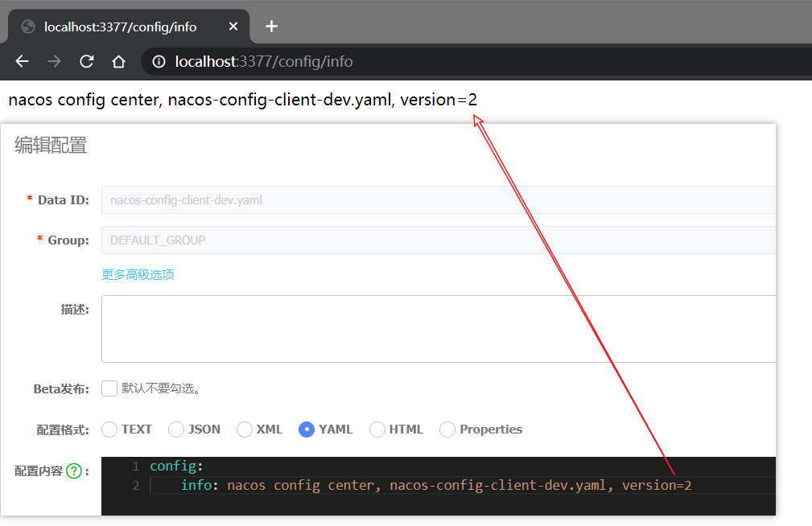Click the browser forward arrow
812x526 pixels.
coord(55,62)
